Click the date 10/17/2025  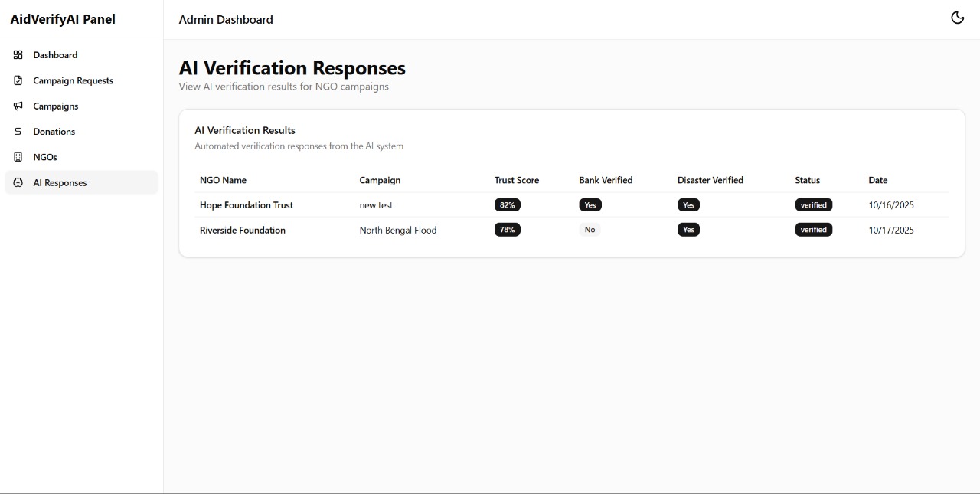pos(891,230)
